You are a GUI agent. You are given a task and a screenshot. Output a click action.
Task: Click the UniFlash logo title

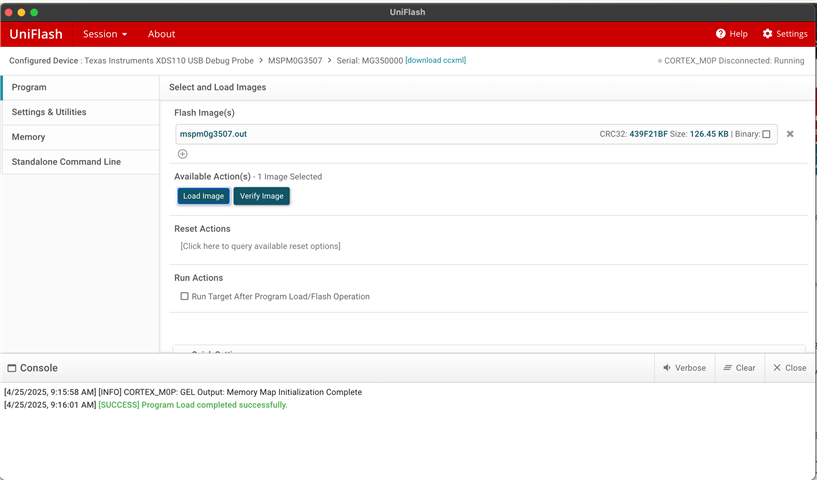pos(36,34)
